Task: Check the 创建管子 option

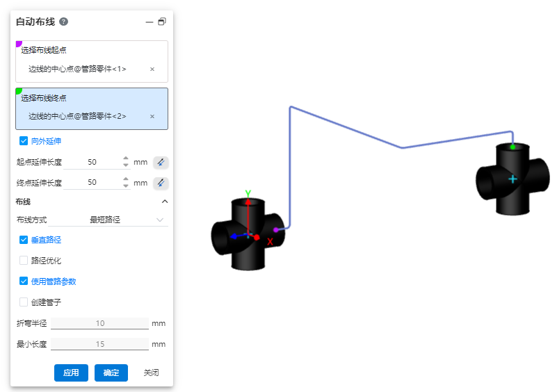Action: pyautogui.click(x=24, y=302)
